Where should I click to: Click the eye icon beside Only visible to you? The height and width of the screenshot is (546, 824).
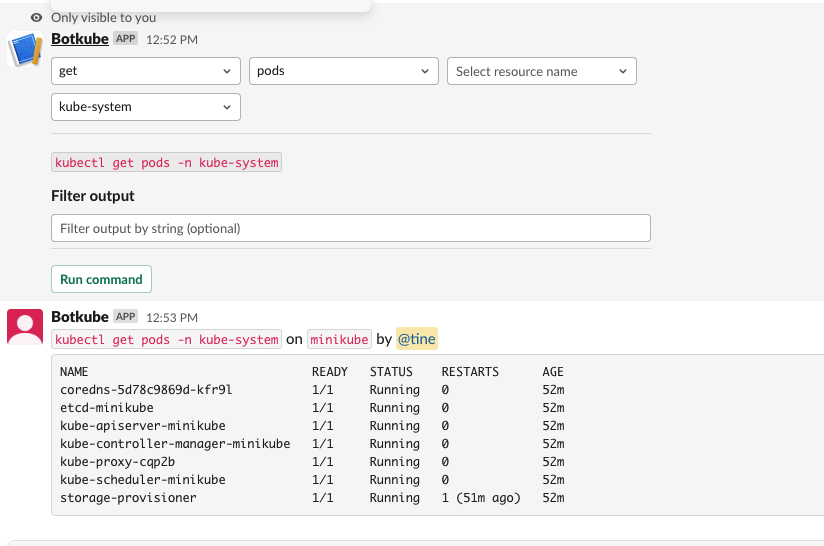pyautogui.click(x=36, y=18)
